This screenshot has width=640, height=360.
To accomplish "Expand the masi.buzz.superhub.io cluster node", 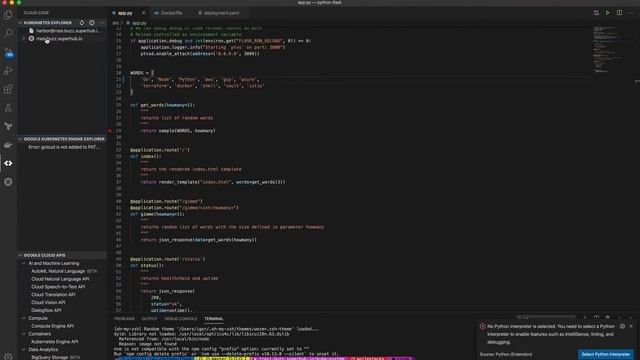I will (x=24, y=39).
